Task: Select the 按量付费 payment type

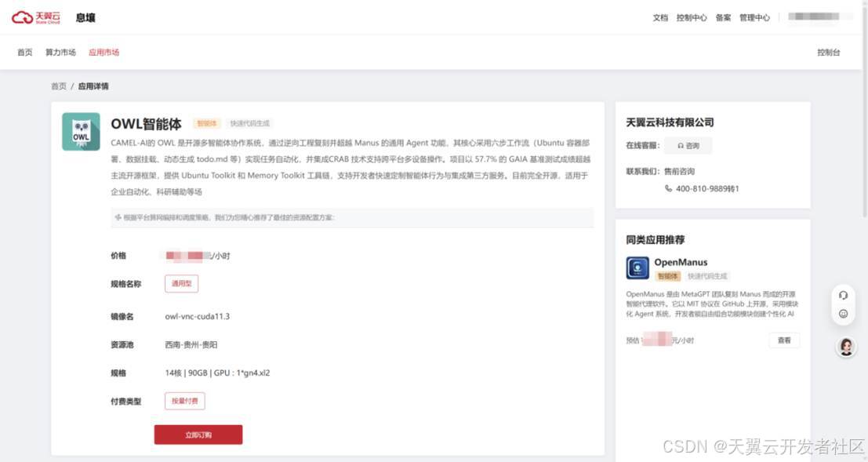Action: coord(184,401)
